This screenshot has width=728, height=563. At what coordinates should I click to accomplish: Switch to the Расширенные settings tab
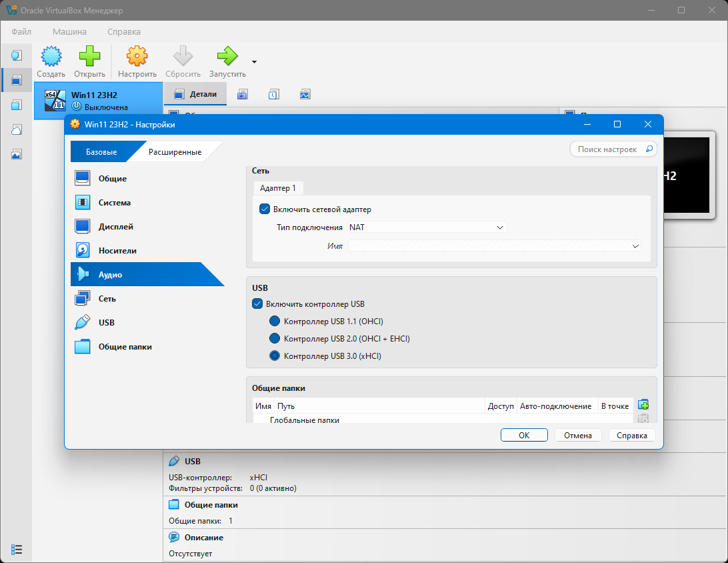[x=175, y=152]
